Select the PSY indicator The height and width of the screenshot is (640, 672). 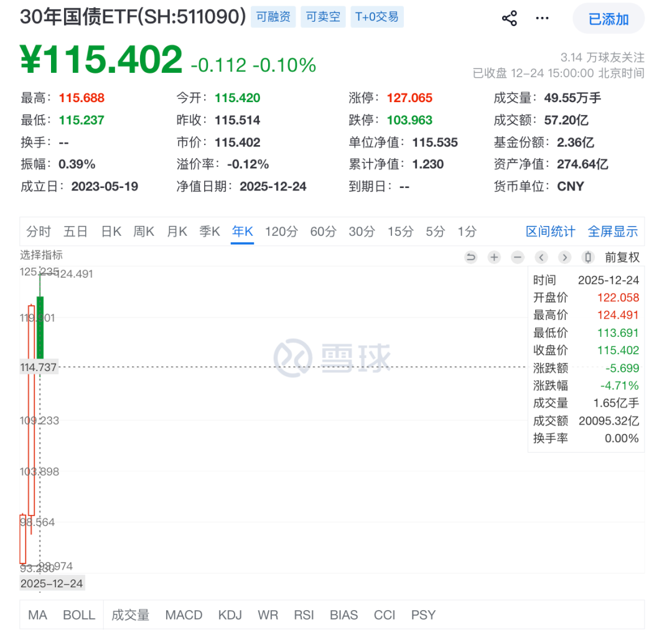click(423, 614)
